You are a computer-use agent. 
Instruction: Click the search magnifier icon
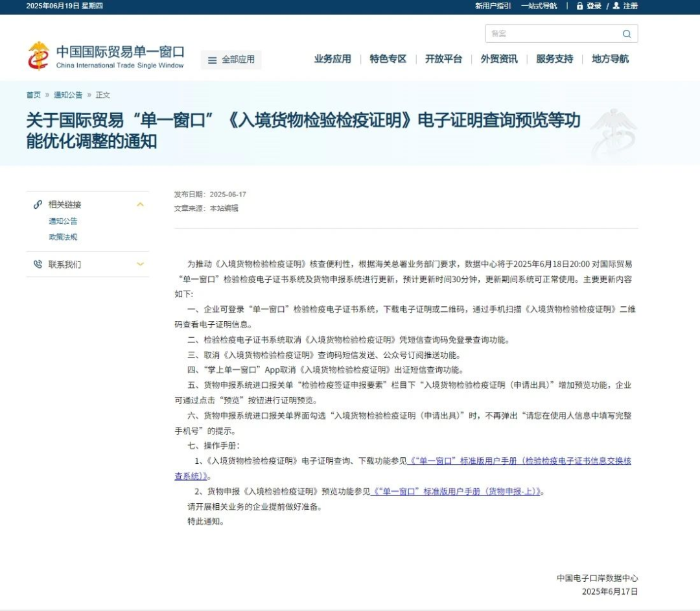626,34
